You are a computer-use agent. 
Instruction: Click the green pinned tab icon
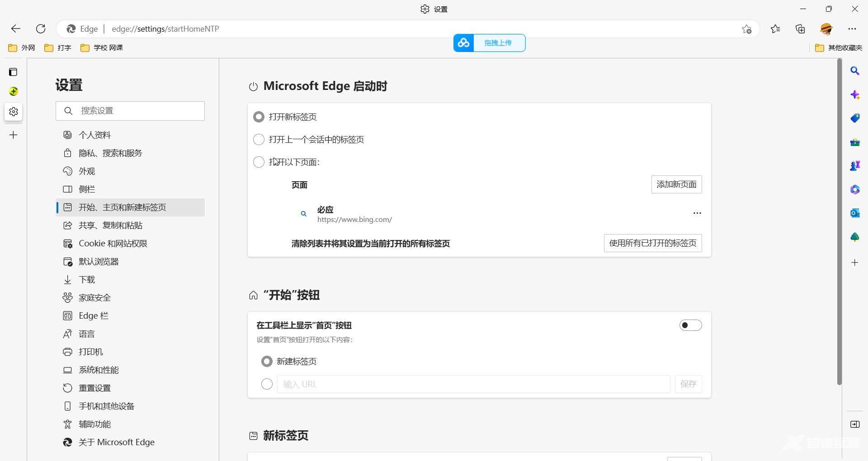point(14,92)
